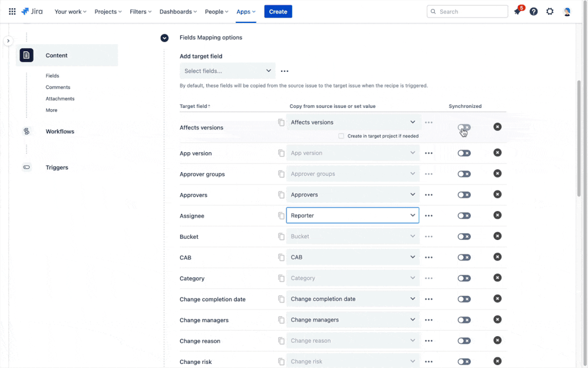
Task: Click the help question mark icon
Action: [x=533, y=11]
